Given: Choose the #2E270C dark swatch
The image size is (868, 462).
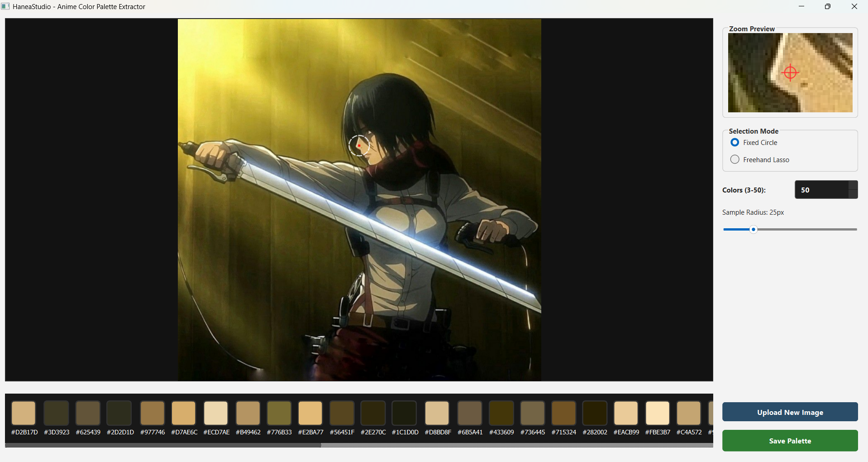Looking at the screenshot, I should (373, 413).
